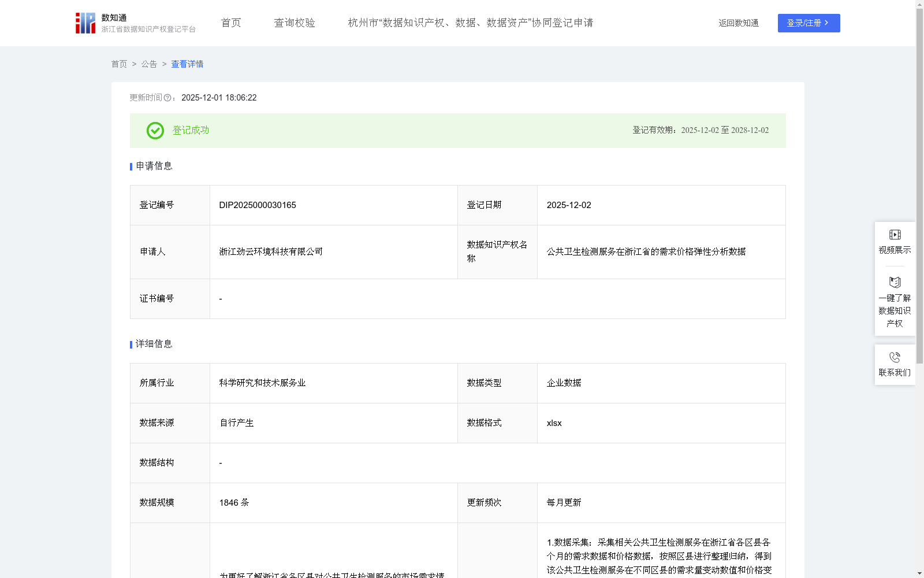Click the scrollbar down arrow
This screenshot has height=578, width=924.
pos(919,573)
